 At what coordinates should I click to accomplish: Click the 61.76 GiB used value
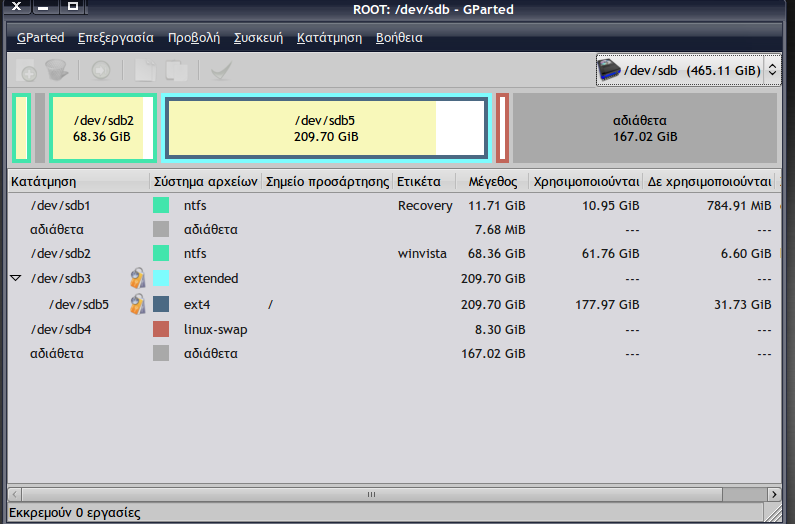tap(610, 253)
